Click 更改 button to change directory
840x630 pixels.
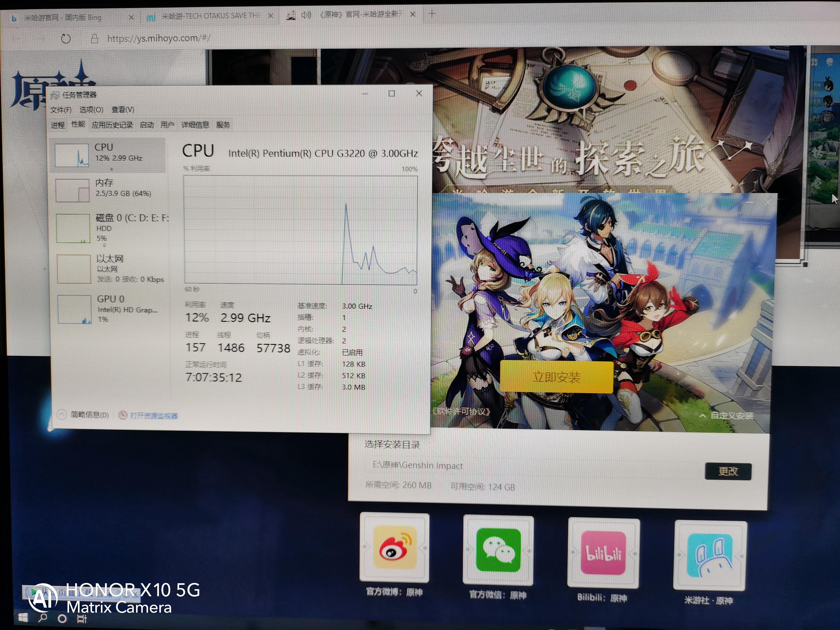[728, 471]
